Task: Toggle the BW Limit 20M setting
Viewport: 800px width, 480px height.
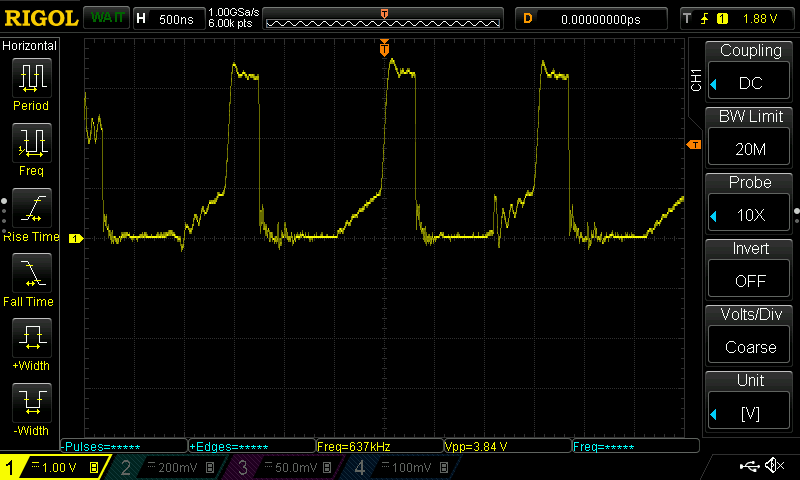Action: point(750,137)
